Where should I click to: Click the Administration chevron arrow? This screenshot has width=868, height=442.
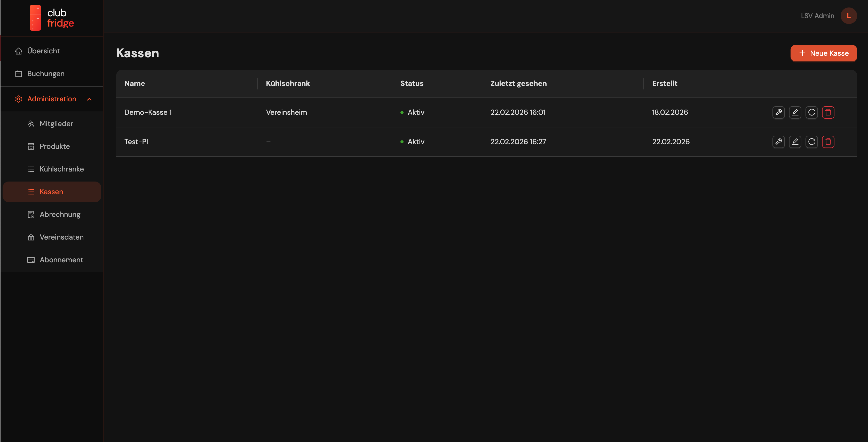pos(89,99)
